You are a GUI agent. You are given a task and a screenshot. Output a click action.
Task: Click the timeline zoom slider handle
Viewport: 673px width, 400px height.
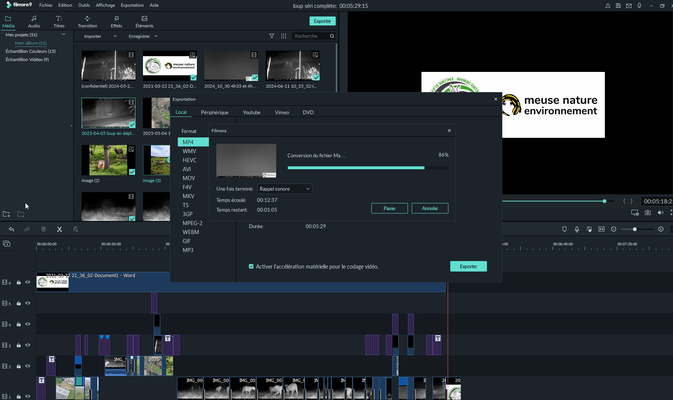pyautogui.click(x=634, y=229)
